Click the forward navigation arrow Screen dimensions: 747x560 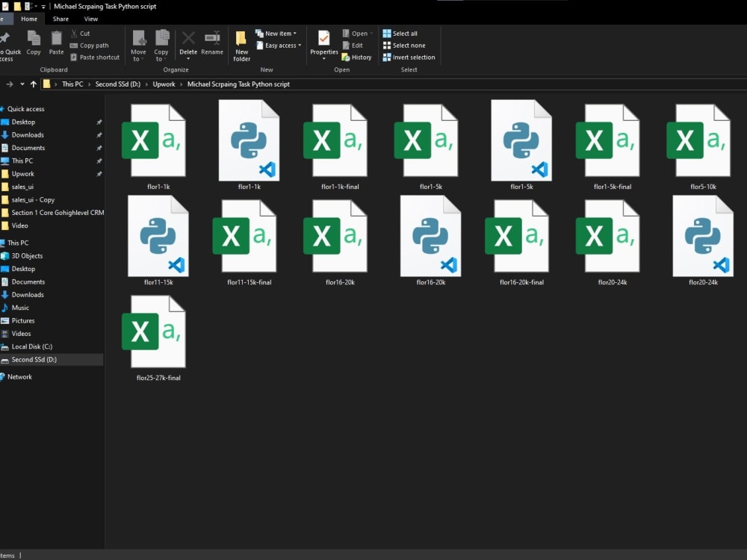point(10,84)
